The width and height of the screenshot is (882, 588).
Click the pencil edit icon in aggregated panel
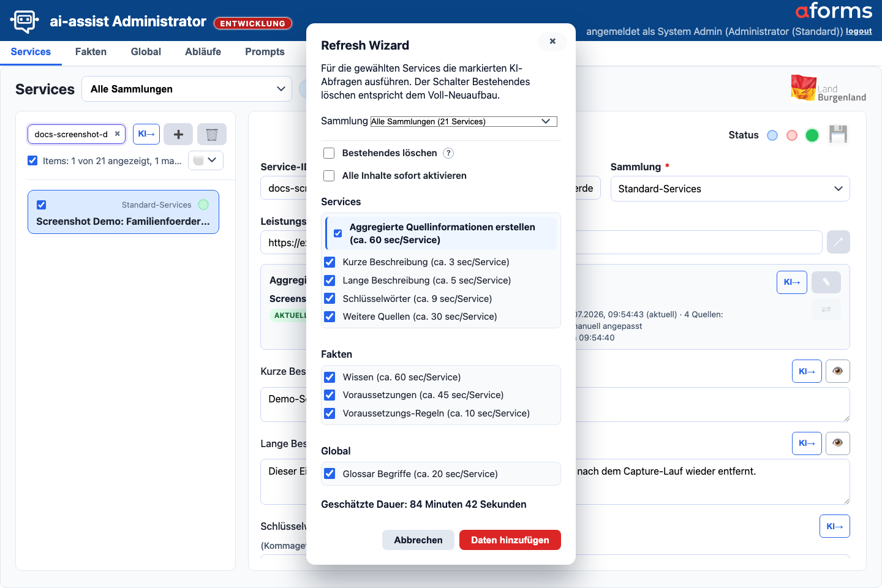[x=826, y=282]
